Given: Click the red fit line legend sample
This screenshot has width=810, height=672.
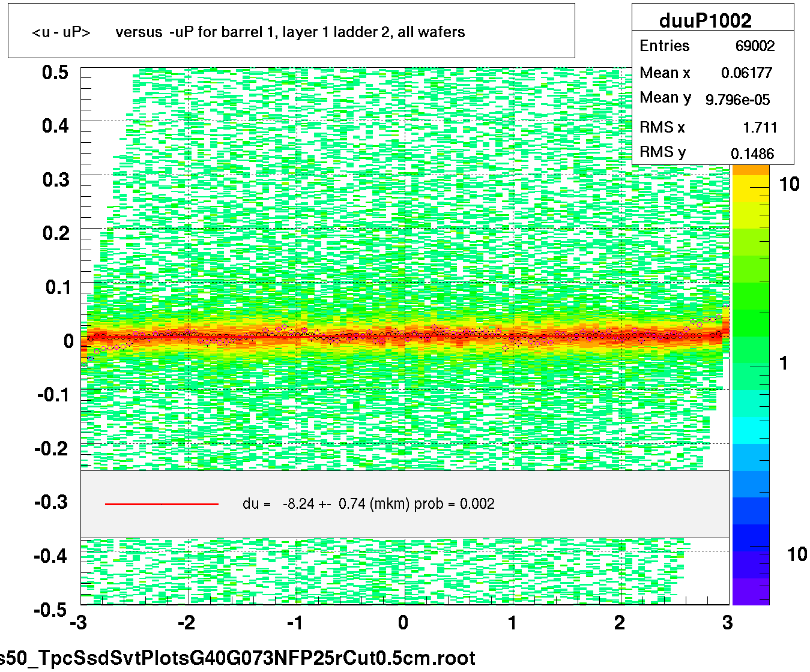Looking at the screenshot, I should point(162,504).
